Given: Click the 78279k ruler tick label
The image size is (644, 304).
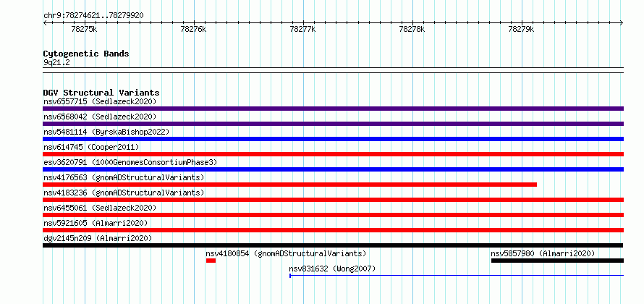Looking at the screenshot, I should [521, 29].
